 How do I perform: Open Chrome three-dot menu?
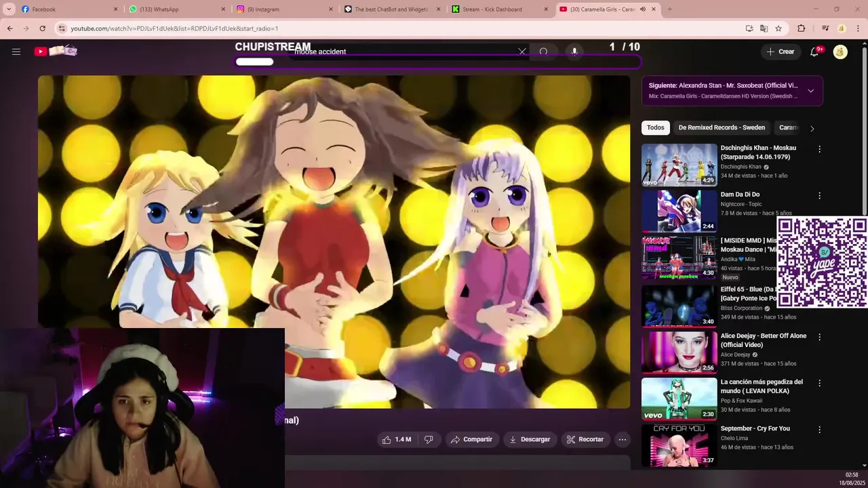click(x=859, y=28)
